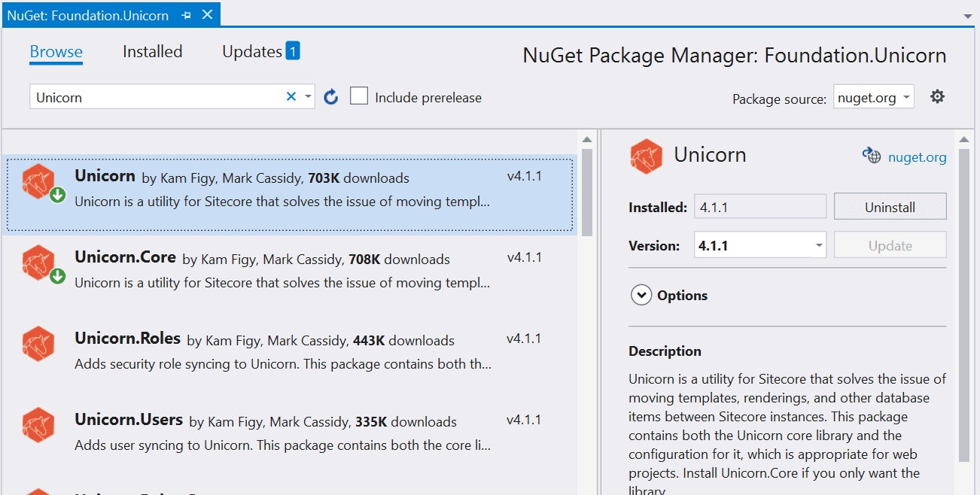Image resolution: width=980 pixels, height=495 pixels.
Task: Click the details pane scroll up arrow
Action: pos(964,139)
